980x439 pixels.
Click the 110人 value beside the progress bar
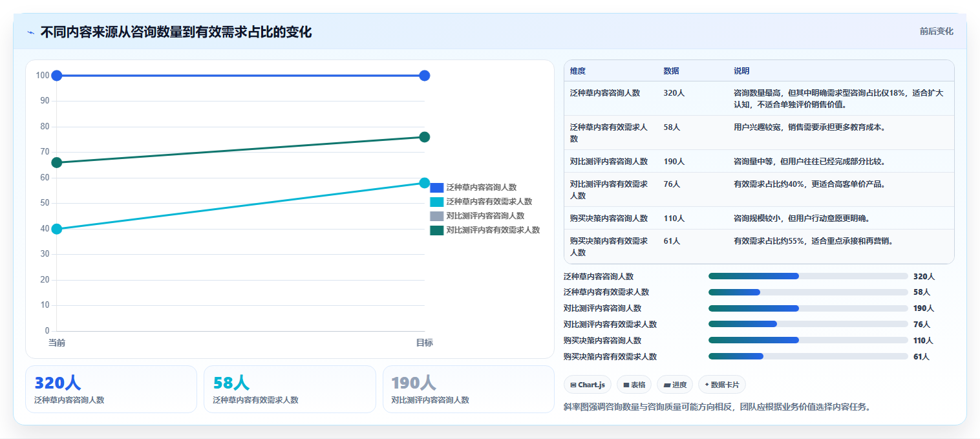(923, 340)
